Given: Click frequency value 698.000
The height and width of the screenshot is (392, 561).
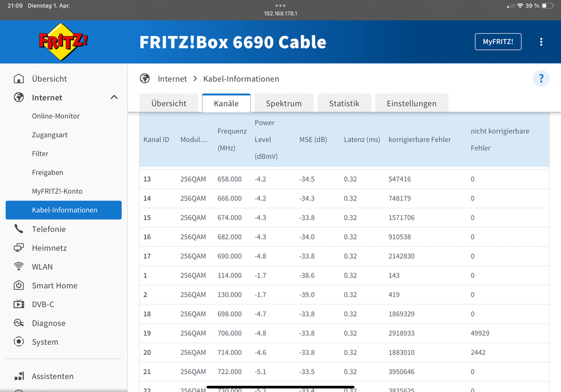Looking at the screenshot, I should (x=230, y=314).
